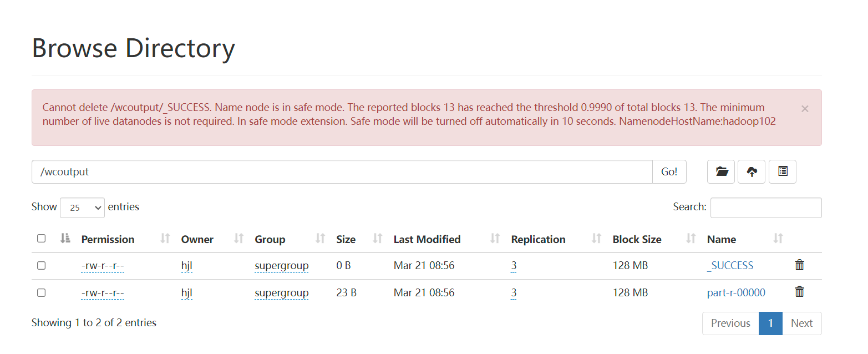Check the select-all header checkbox
This screenshot has width=868, height=354.
(41, 238)
